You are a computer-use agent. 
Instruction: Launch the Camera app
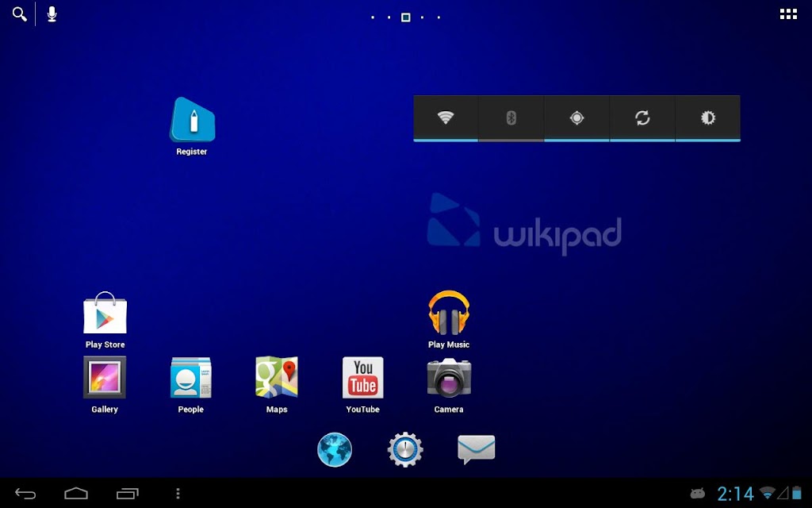449,385
